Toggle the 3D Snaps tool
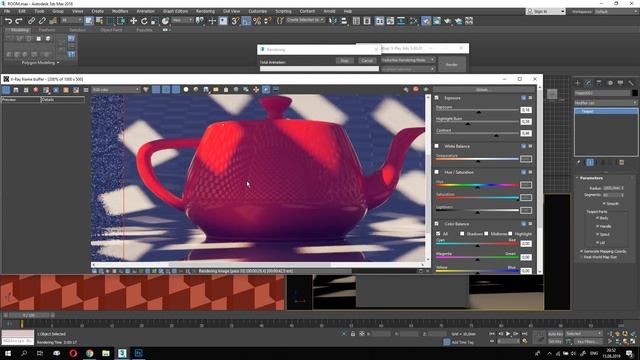Image resolution: width=640 pixels, height=360 pixels. 235,21
